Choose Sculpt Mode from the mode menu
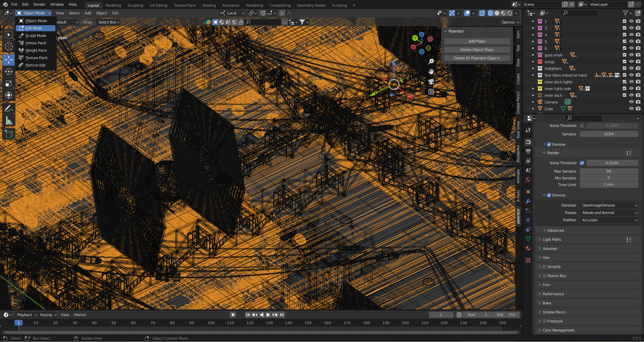 36,36
